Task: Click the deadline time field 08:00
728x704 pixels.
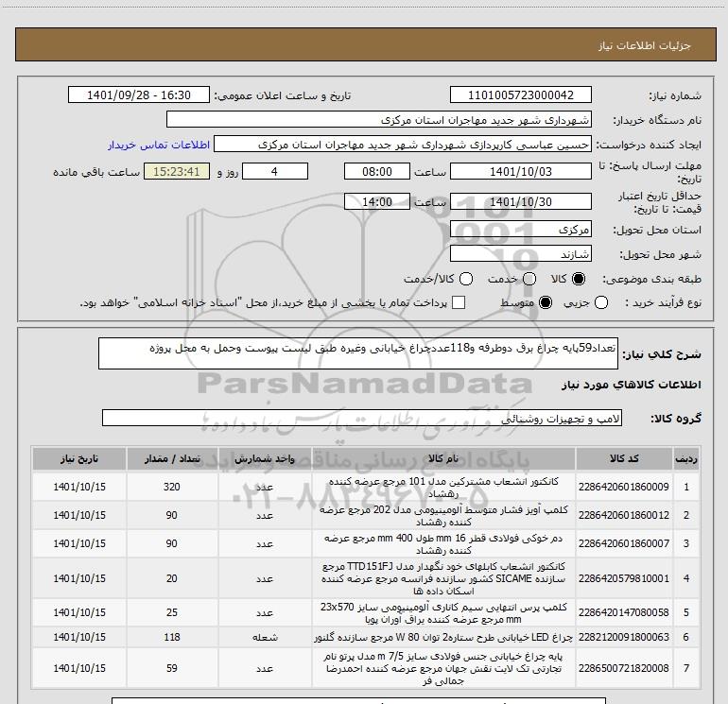Action: [377, 171]
